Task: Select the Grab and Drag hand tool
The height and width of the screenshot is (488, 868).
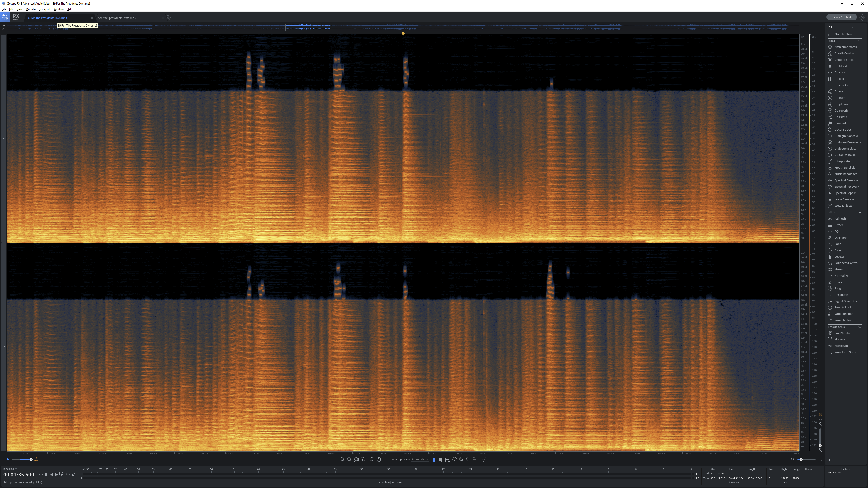Action: pyautogui.click(x=379, y=459)
